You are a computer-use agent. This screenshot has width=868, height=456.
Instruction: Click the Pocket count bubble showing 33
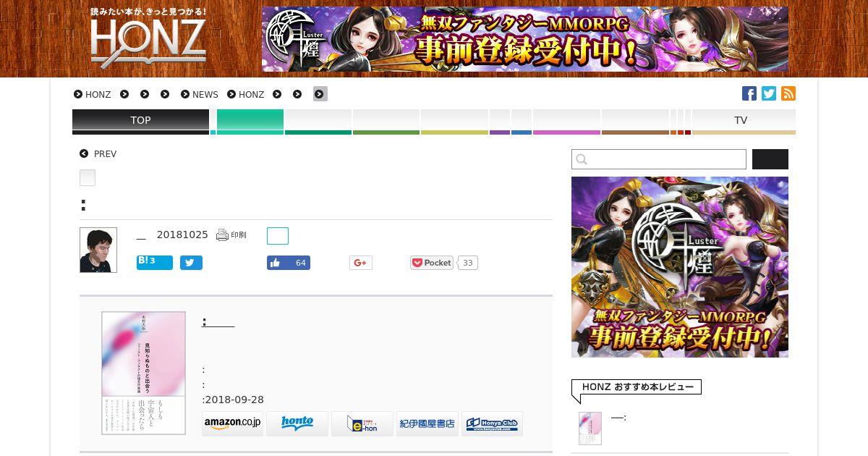click(x=468, y=263)
